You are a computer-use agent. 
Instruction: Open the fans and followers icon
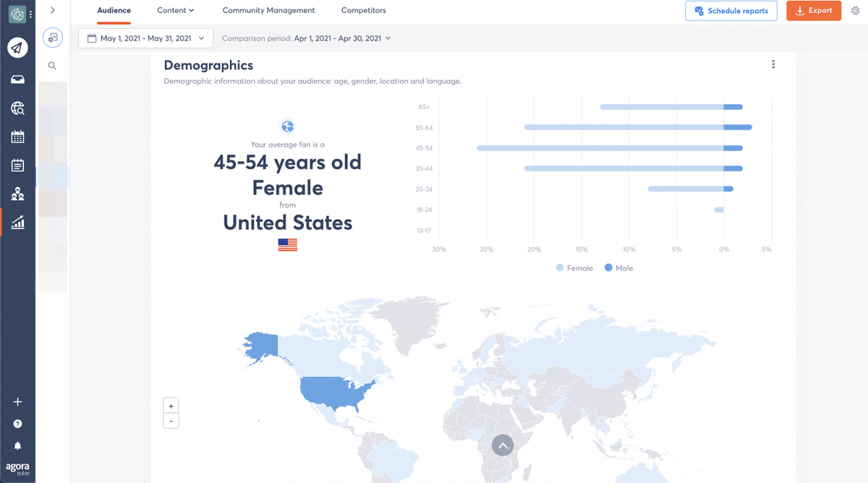tap(17, 194)
